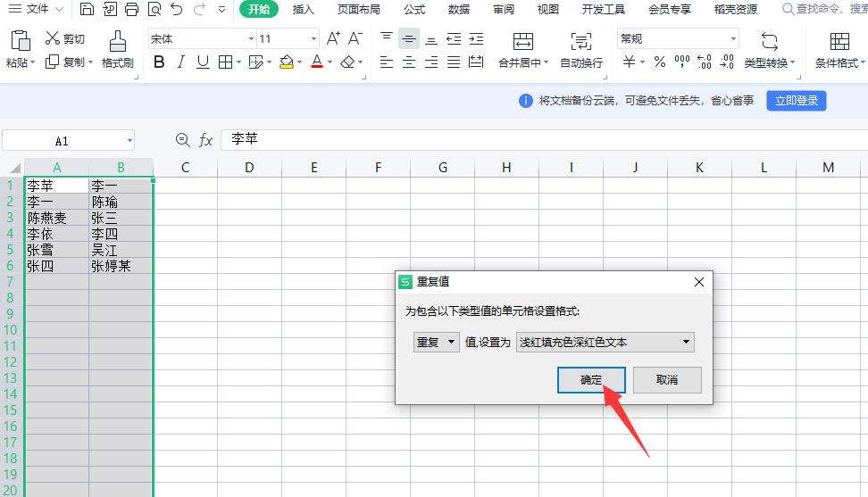
Task: Expand quick access toolbar customize arrow
Action: 221,9
